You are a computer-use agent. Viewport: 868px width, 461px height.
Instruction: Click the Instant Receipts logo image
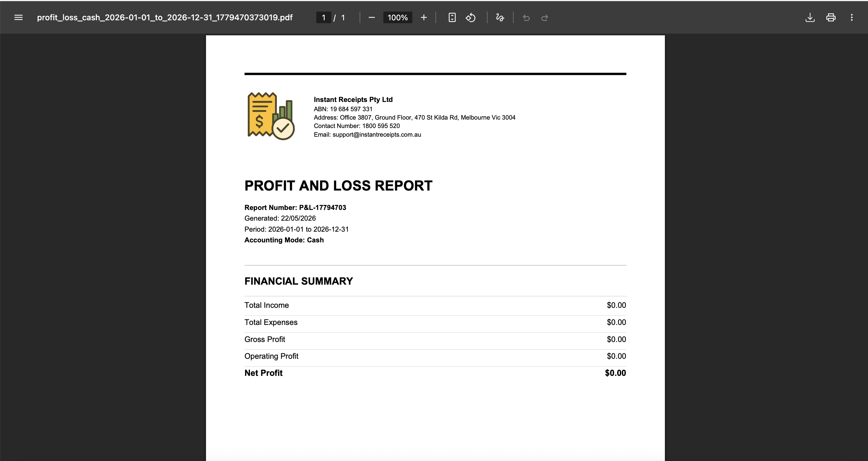click(x=271, y=116)
